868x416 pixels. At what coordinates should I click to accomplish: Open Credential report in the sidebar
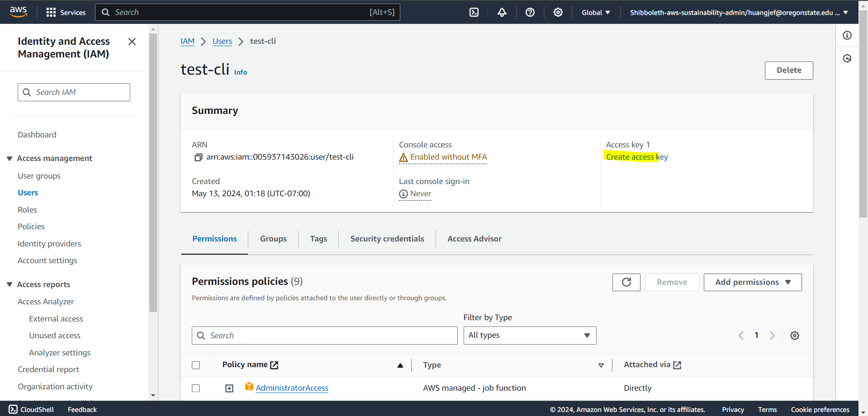tap(48, 369)
